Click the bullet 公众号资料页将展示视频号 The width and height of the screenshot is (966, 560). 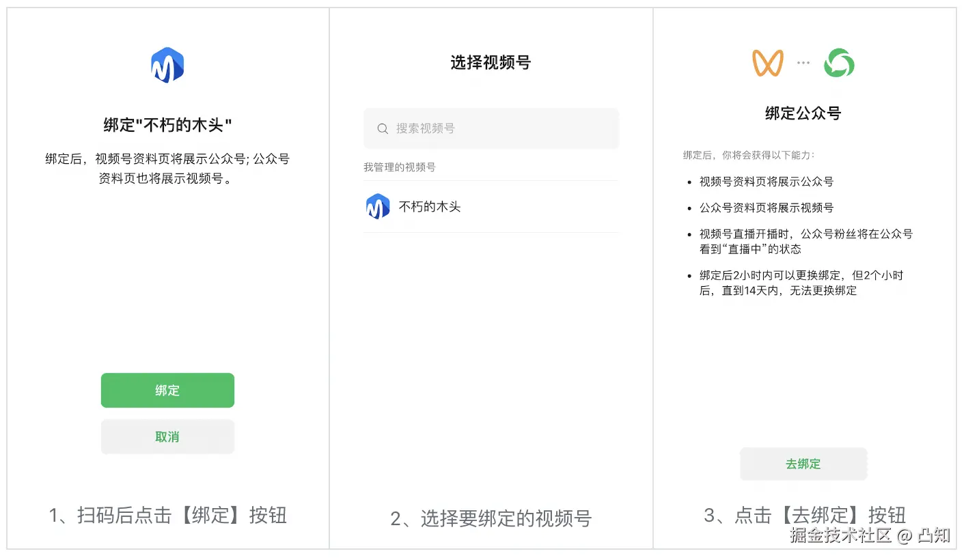pos(766,208)
